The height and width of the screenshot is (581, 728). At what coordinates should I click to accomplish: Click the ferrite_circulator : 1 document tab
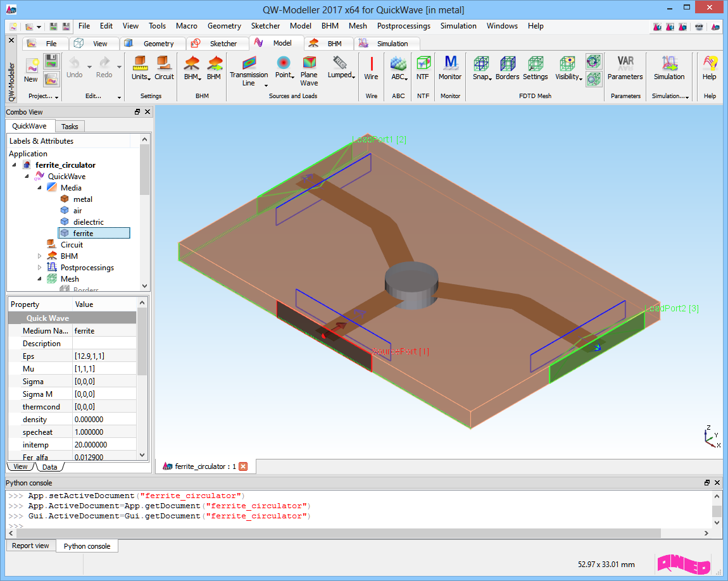(x=204, y=466)
